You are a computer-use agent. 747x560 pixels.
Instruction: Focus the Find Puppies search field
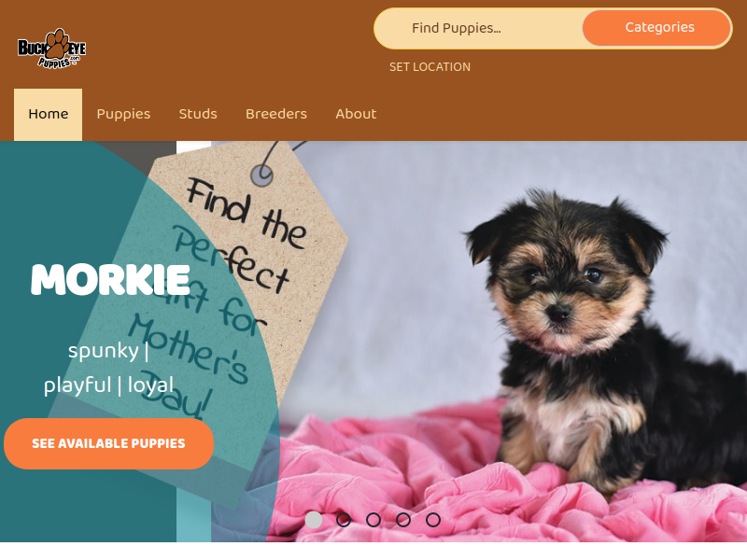478,28
